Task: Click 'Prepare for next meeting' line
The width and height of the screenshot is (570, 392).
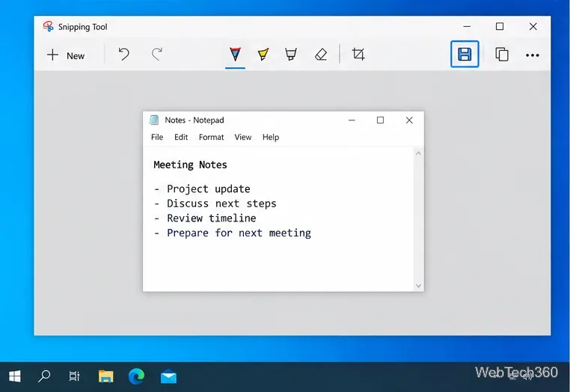Action: 239,233
